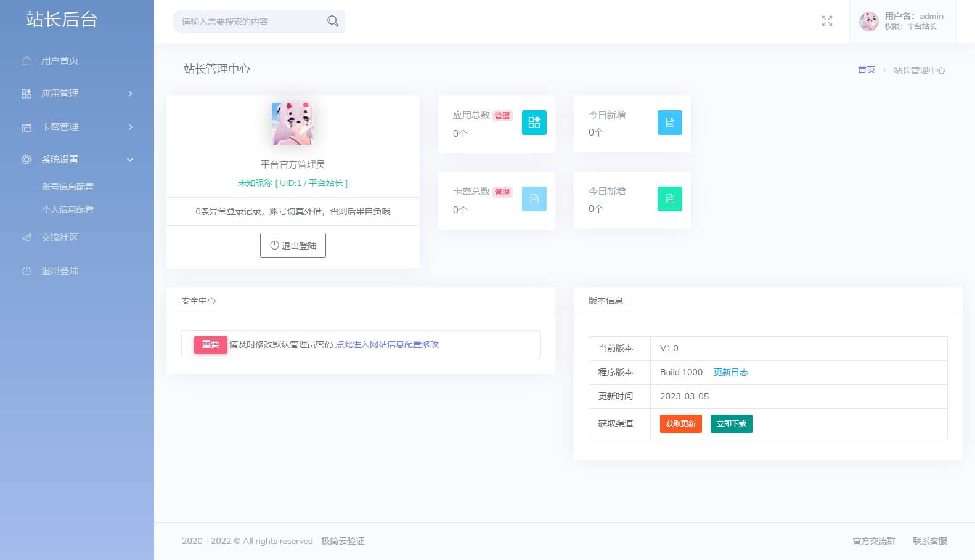Click the home icon beside 用户首页
The image size is (975, 560).
[x=27, y=61]
